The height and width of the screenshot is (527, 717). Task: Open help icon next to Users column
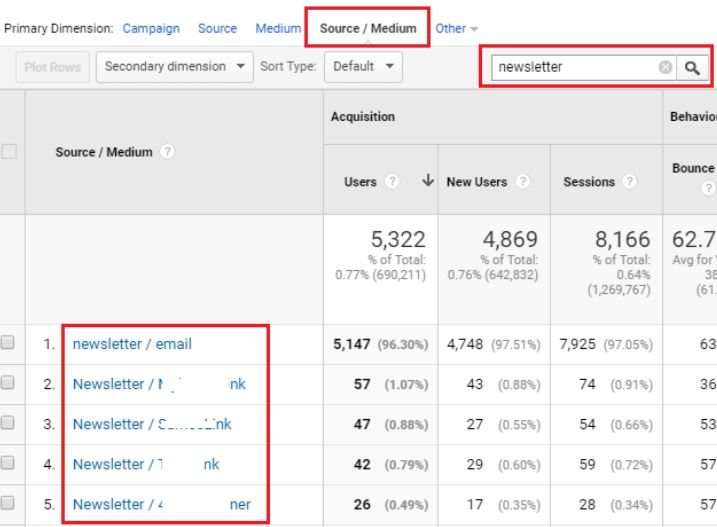coord(391,182)
